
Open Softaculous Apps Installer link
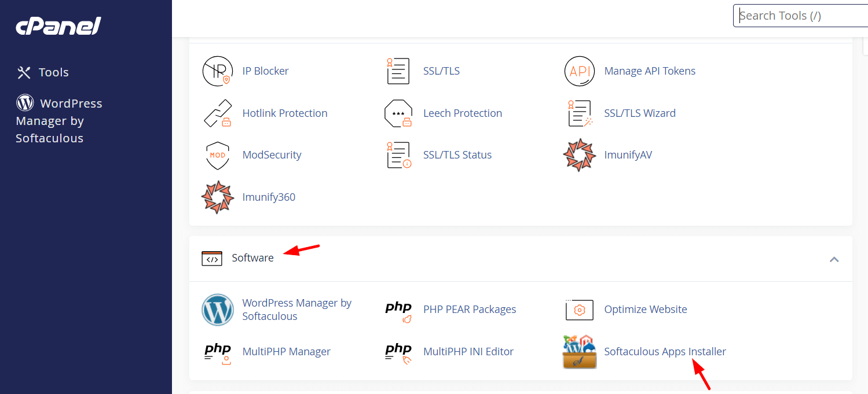tap(665, 352)
